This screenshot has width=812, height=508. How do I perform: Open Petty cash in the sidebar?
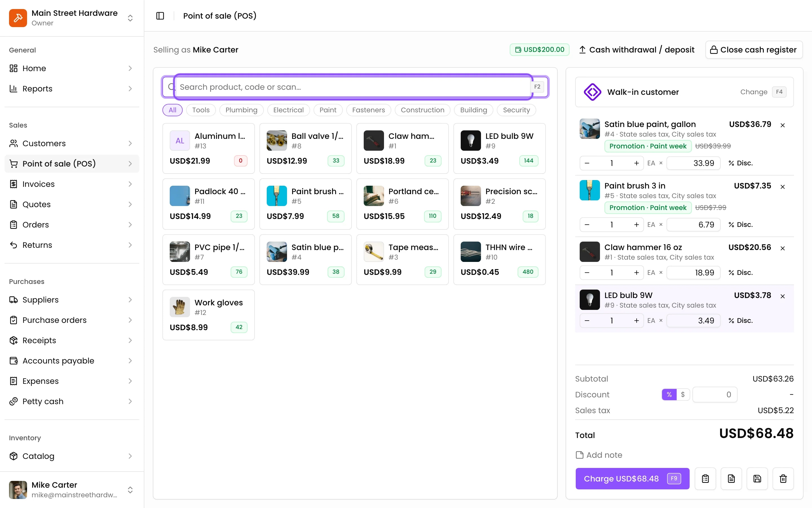pyautogui.click(x=72, y=401)
